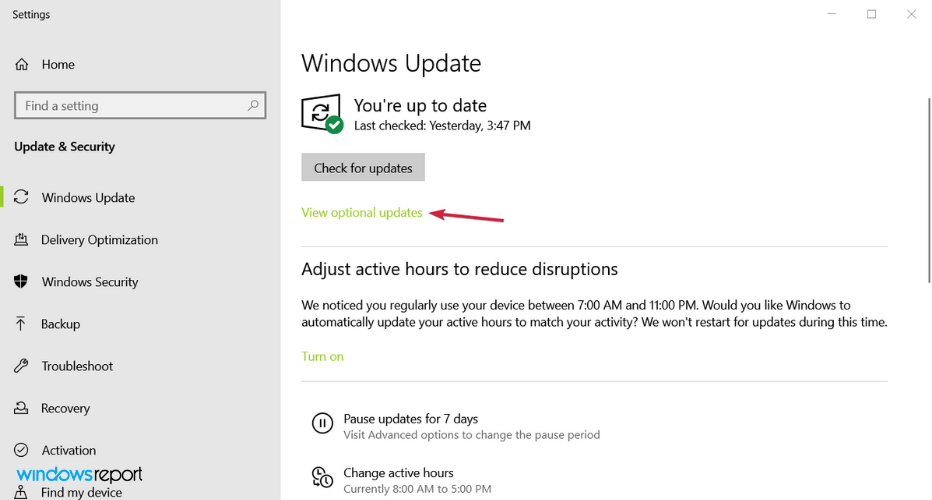Click Turn on for active hours
The image size is (932, 500).
[x=322, y=356]
